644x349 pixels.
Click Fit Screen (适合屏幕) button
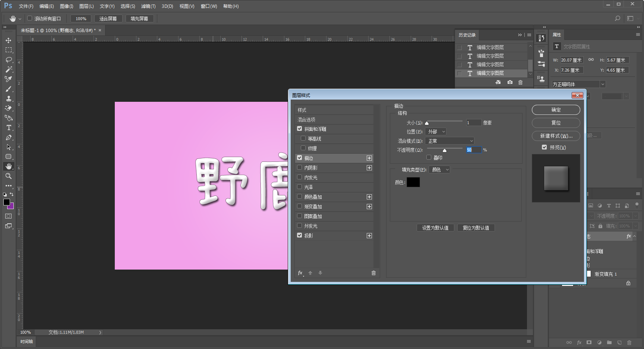pos(108,19)
